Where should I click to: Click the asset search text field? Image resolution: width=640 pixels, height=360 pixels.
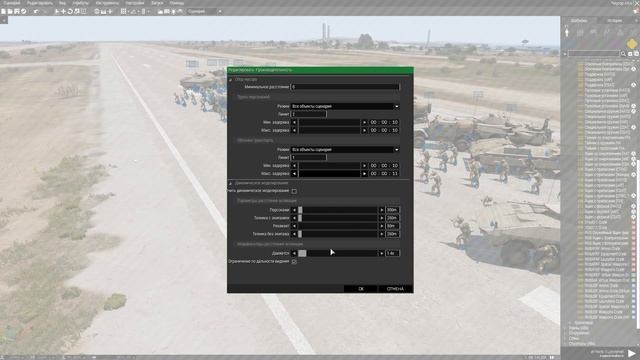[x=594, y=53]
